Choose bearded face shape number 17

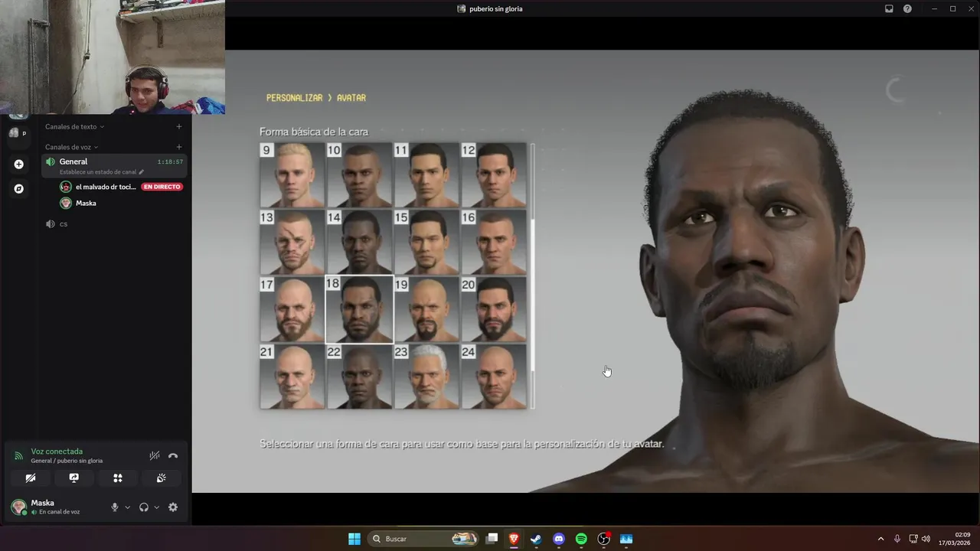(292, 309)
